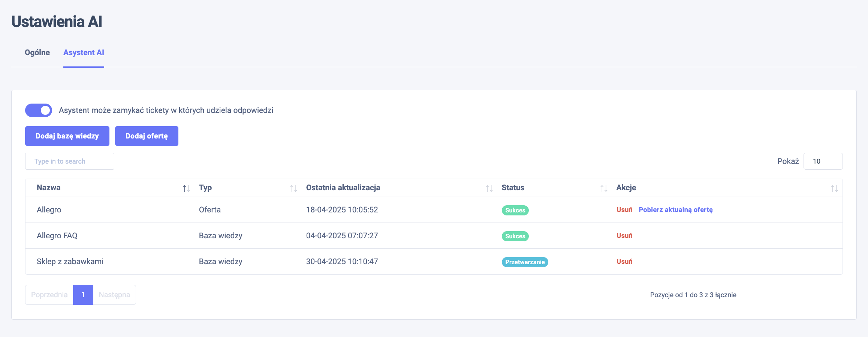Click Baza wiedzy in Allegro FAQ row
Viewport: 868px width, 337px height.
coord(221,236)
